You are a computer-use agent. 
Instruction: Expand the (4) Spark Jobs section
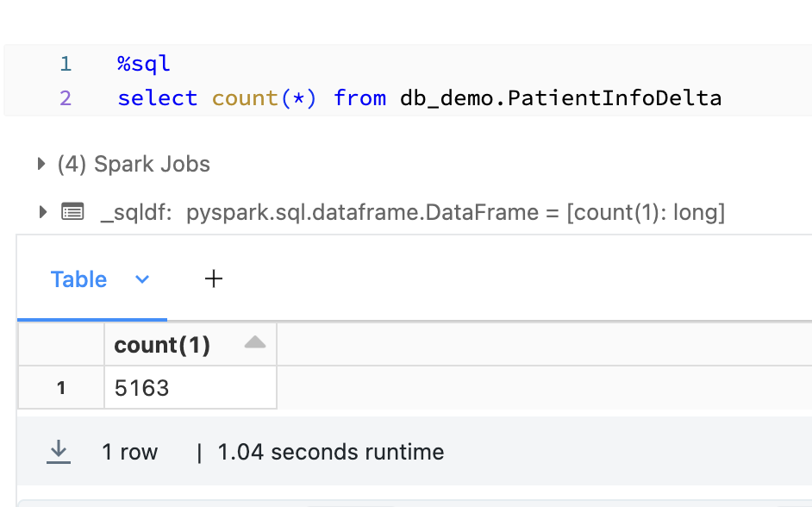41,164
